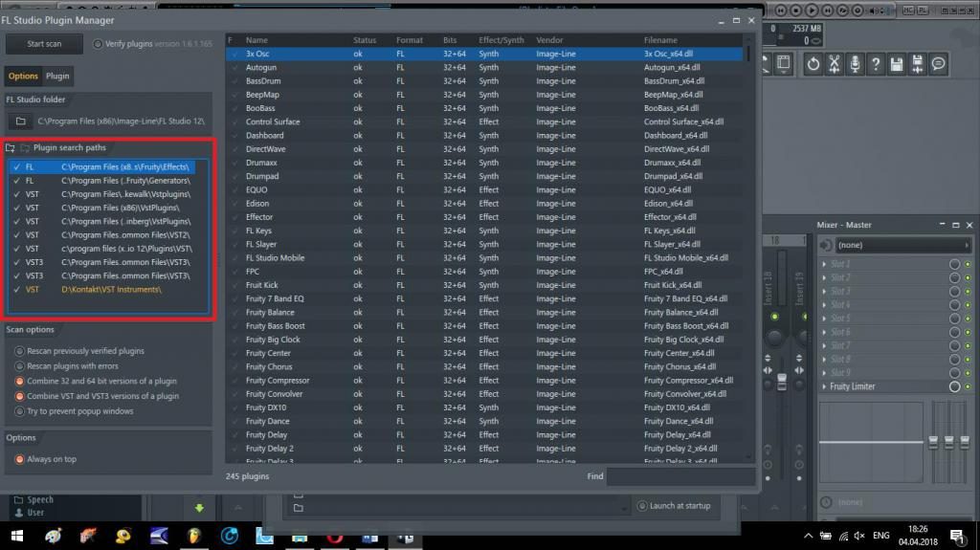Click the microphone recording toolbar icon
Viewport: 980px width, 550px height.
(855, 64)
